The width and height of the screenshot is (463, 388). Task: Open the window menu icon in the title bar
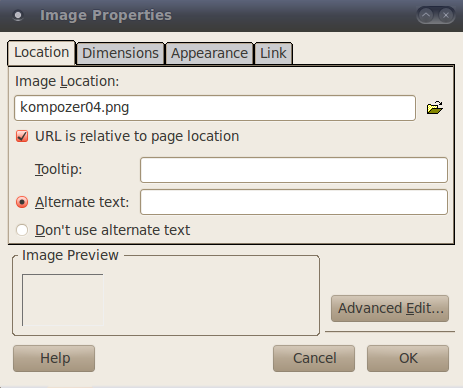(18, 16)
